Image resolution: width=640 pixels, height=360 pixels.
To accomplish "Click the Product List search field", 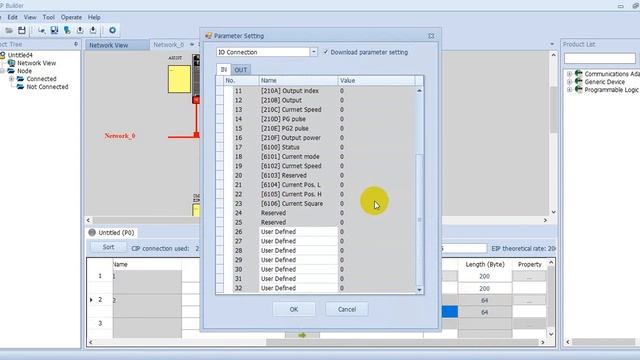I will coord(600,58).
